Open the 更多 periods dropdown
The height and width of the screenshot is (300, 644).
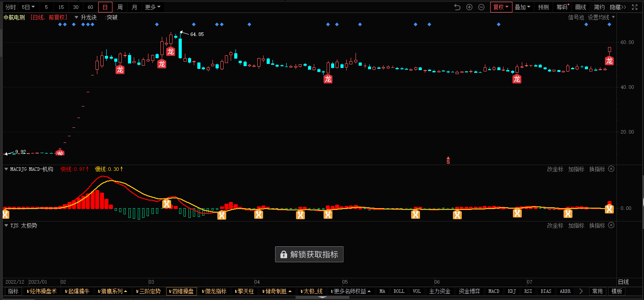(x=153, y=7)
